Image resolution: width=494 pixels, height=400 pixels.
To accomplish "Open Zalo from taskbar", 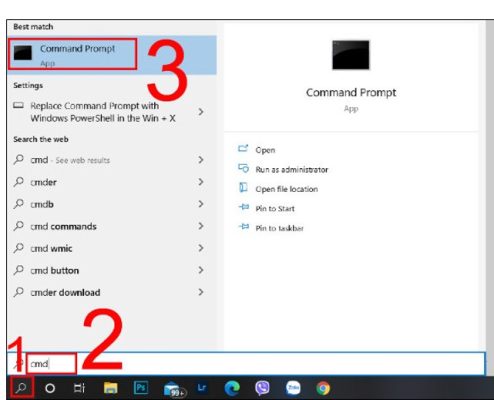I will (x=293, y=388).
